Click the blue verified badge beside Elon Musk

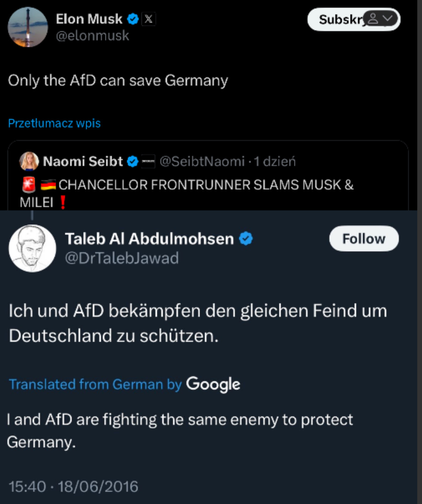(x=133, y=19)
